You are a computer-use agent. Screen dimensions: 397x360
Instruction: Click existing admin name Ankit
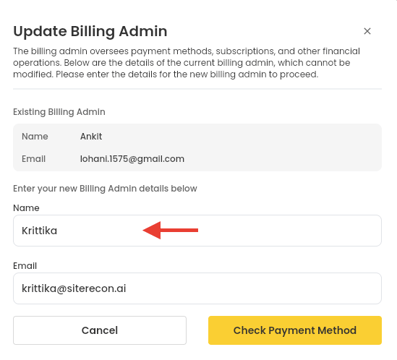(91, 136)
